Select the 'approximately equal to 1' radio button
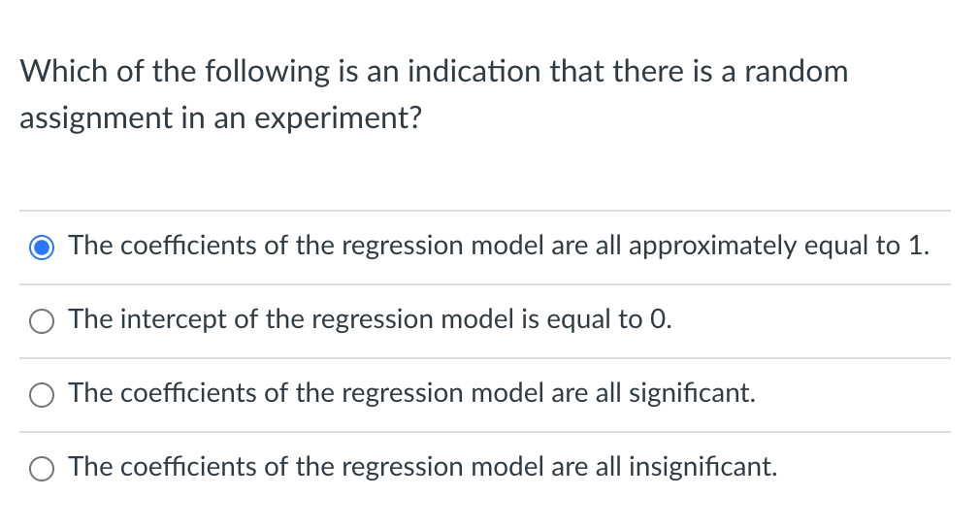This screenshot has height=530, width=980. 42,248
